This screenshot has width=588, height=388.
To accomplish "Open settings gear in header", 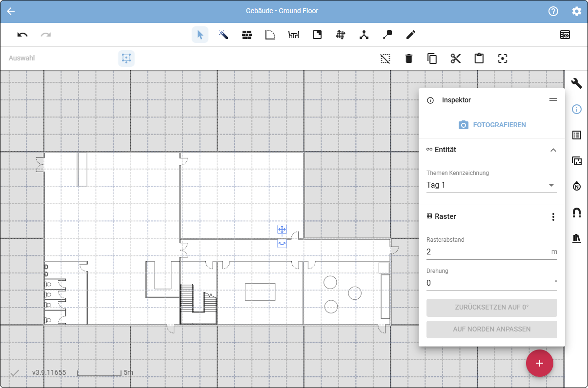I will [577, 11].
